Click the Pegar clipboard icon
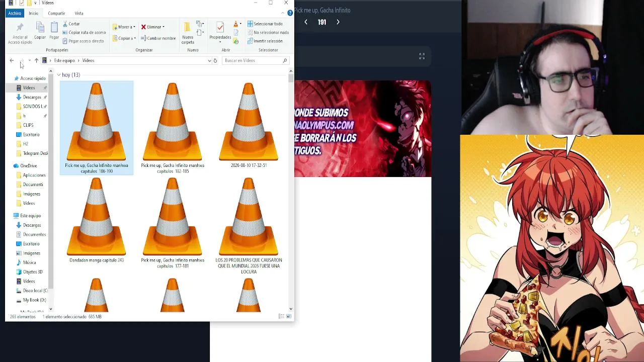The width and height of the screenshot is (644, 362). (x=54, y=28)
